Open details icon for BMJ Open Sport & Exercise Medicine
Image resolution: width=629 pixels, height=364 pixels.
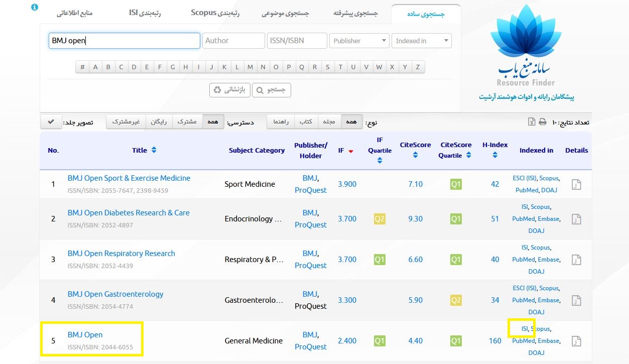(576, 184)
